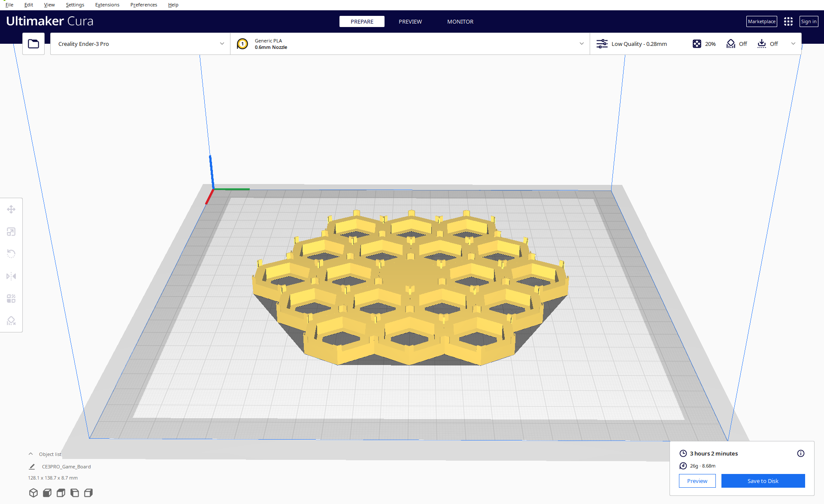The image size is (824, 504).
Task: Select the Mirror tool
Action: 11,276
